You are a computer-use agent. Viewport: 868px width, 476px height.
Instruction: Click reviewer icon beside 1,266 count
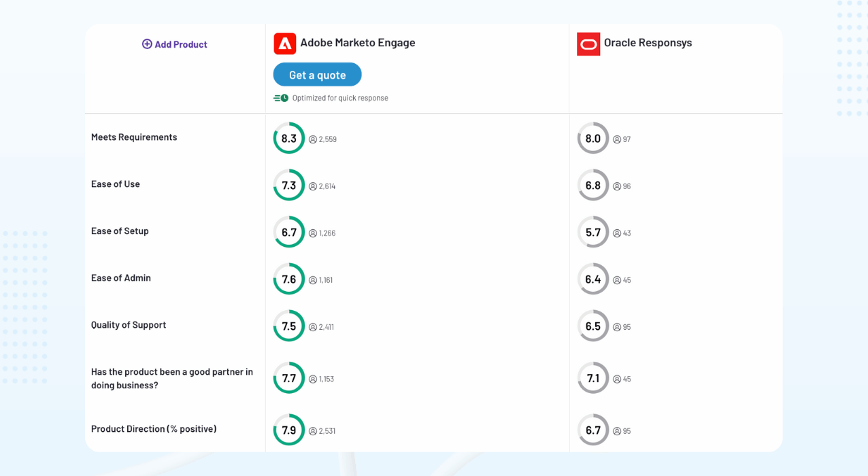click(x=313, y=233)
